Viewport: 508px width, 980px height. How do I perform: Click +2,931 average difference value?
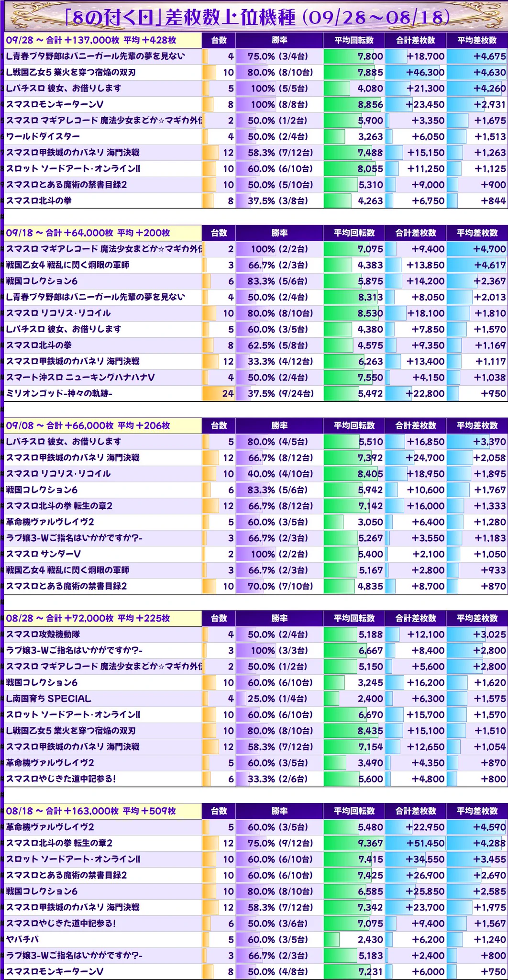477,105
